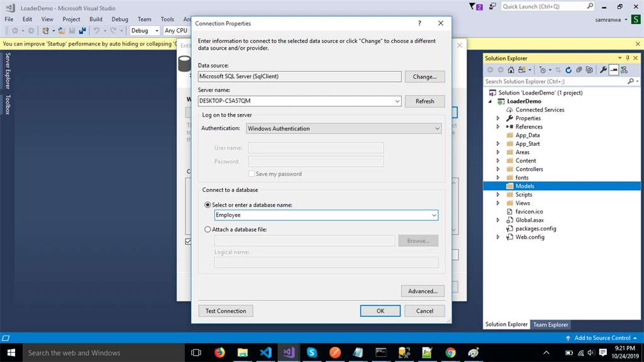Screen dimensions: 644x362
Task: Refresh the Solution Explorer tree
Action: (569, 70)
